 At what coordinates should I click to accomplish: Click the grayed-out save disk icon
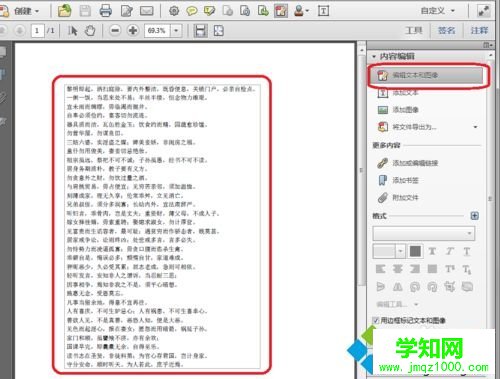(85, 11)
